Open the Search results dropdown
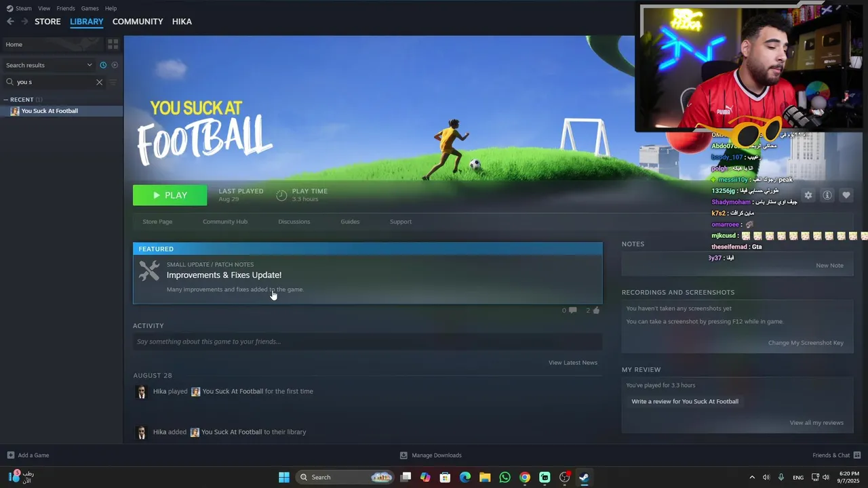 tap(49, 65)
